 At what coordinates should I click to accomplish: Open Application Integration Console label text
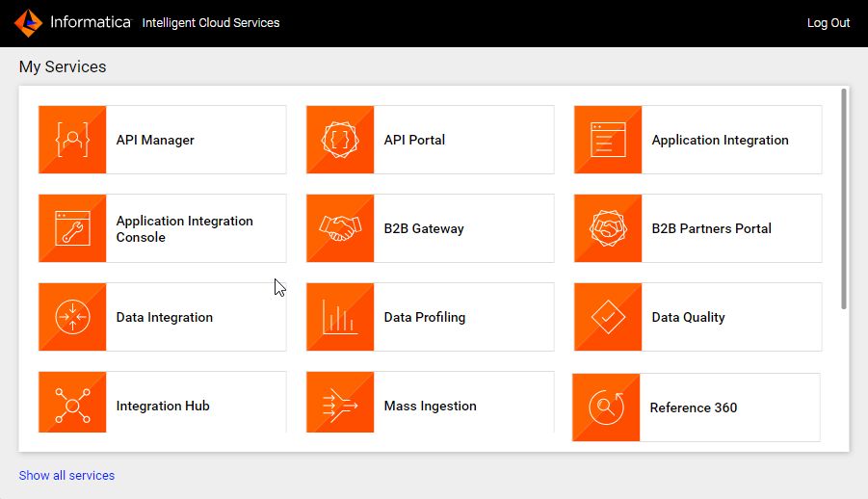click(x=184, y=228)
